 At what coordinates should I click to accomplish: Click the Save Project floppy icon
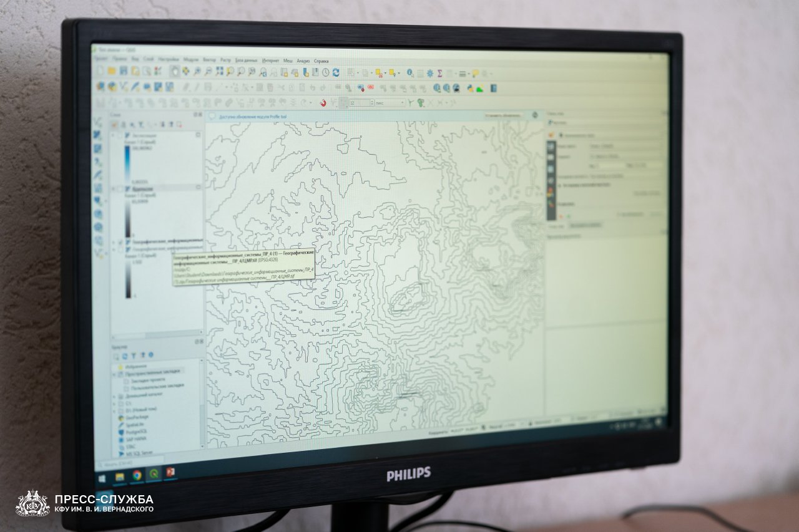click(x=124, y=71)
